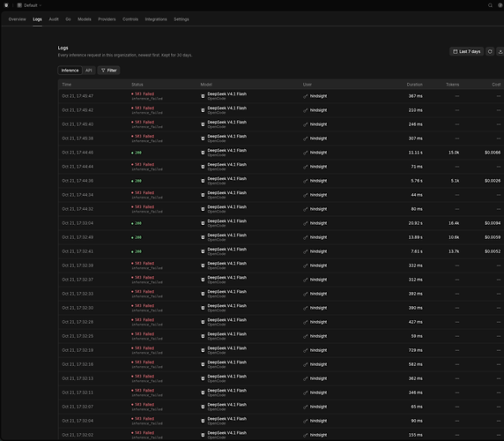
Task: Click the user key icon in the 17:44:46 row
Action: pyautogui.click(x=306, y=153)
